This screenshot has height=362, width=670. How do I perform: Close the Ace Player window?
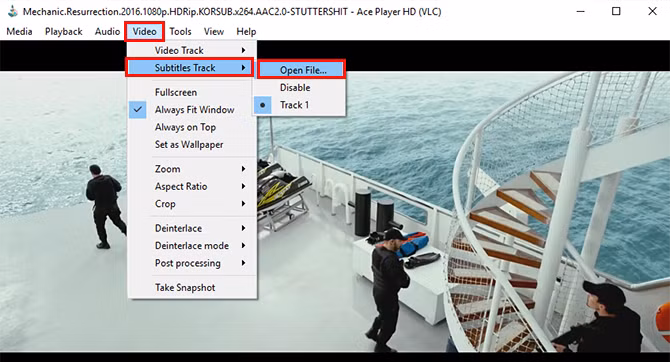652,11
